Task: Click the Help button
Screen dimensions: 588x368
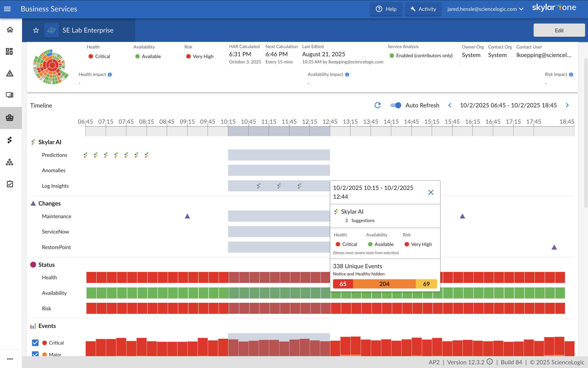Action: [x=386, y=9]
